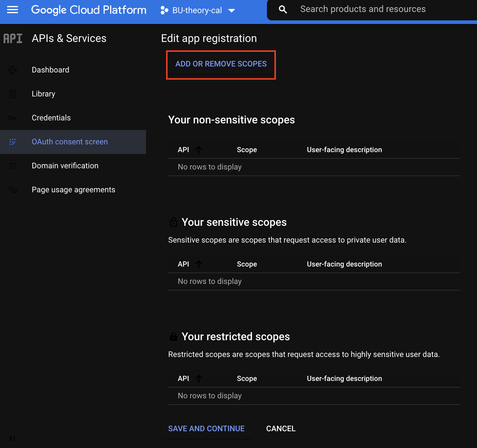This screenshot has height=448, width=477.
Task: Click Your sensitive scopes heading
Action: [234, 222]
